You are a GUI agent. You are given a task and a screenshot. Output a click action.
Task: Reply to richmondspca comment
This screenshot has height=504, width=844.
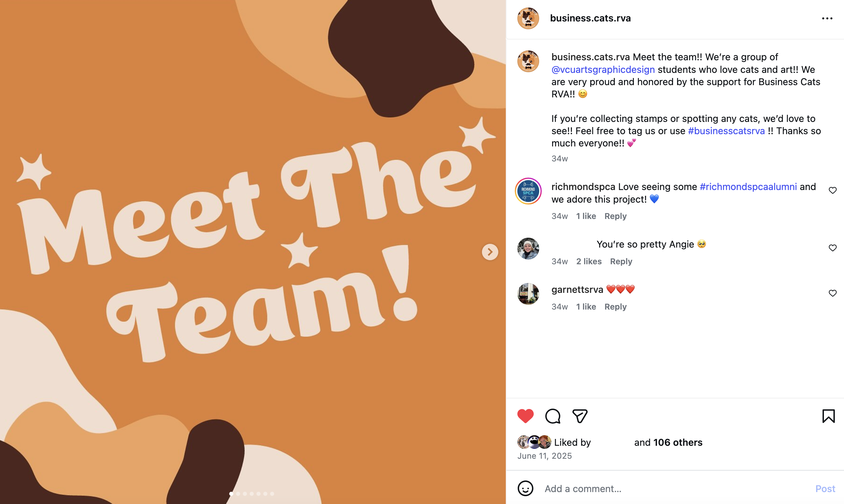615,216
